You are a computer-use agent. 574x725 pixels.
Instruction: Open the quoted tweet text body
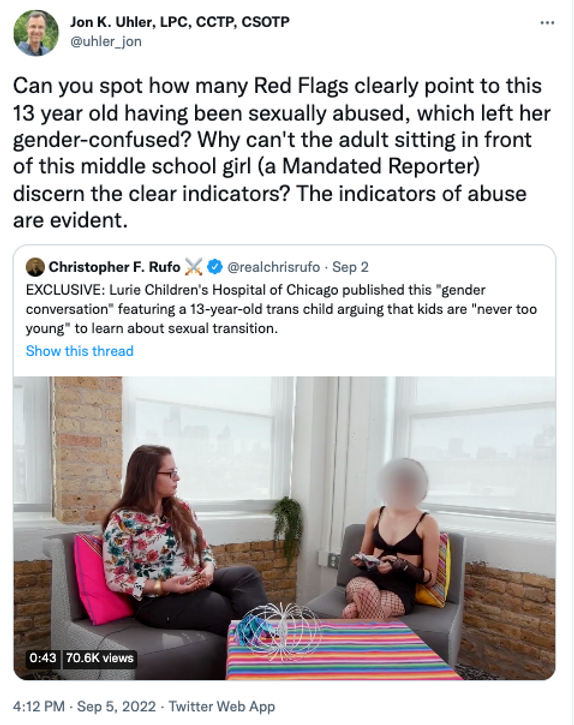tap(281, 309)
